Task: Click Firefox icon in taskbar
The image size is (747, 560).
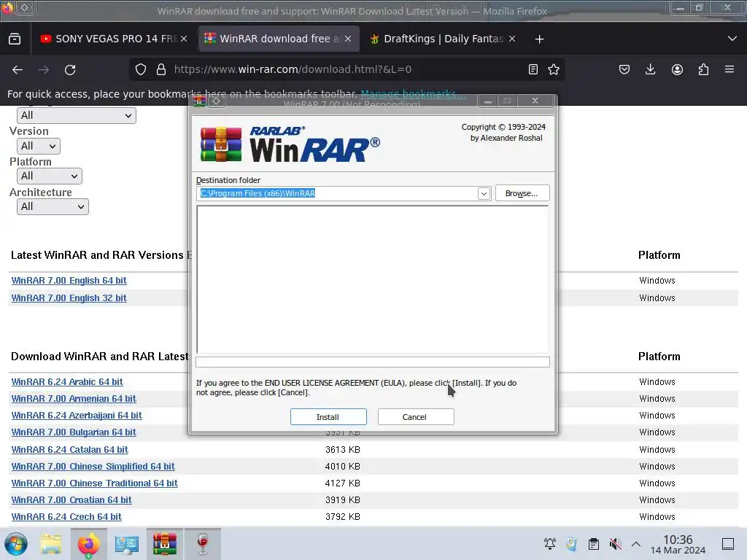Action: pyautogui.click(x=88, y=544)
